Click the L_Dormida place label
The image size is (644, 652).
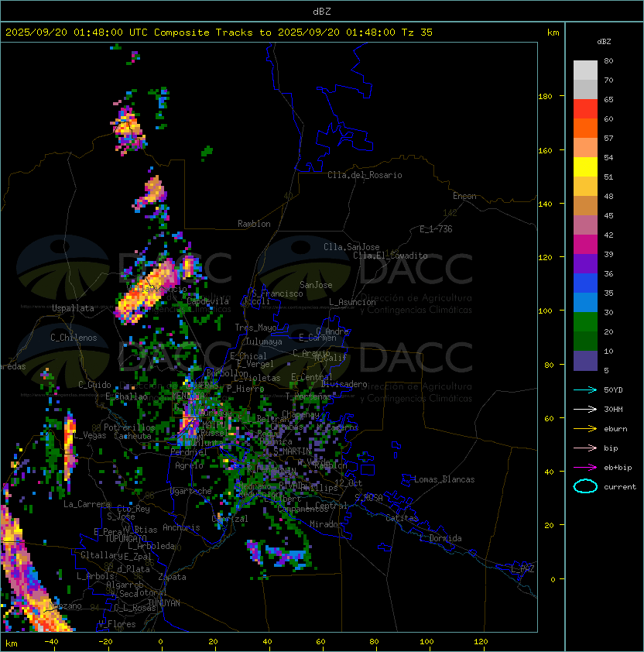point(440,538)
